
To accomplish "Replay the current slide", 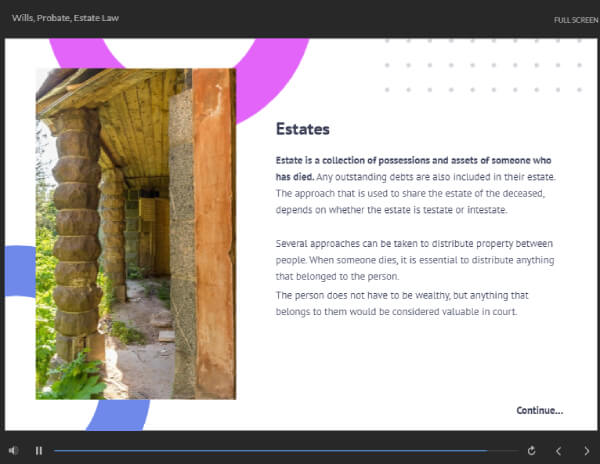I will pyautogui.click(x=531, y=450).
